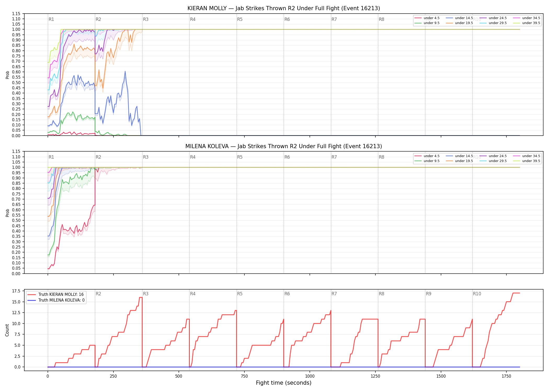
Task: Click the R6 round label in the Count chart
Action: (x=287, y=294)
